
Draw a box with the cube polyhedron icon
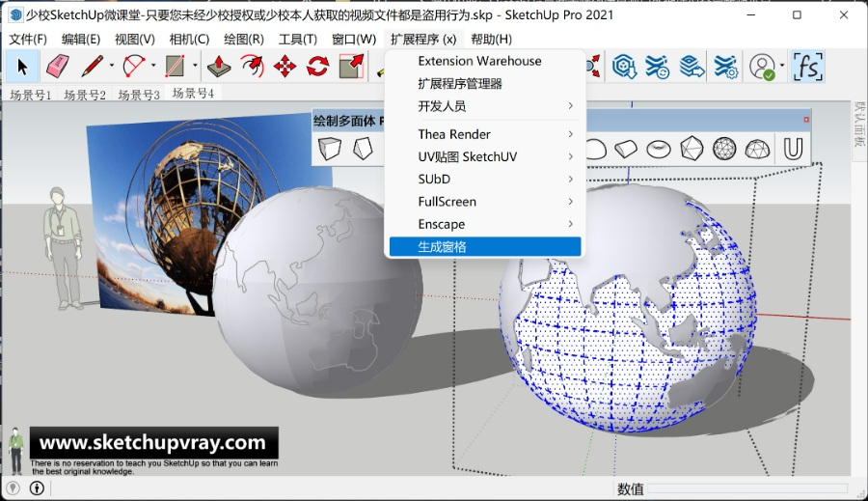pos(330,149)
